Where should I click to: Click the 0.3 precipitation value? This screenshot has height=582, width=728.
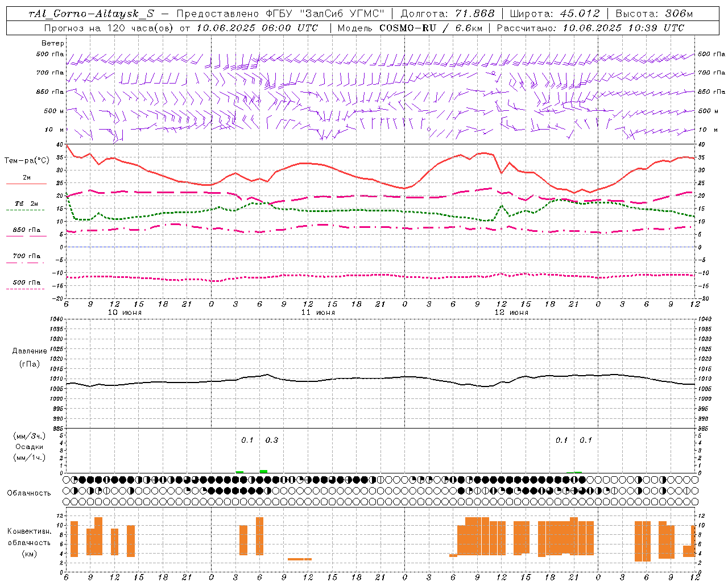pos(272,440)
